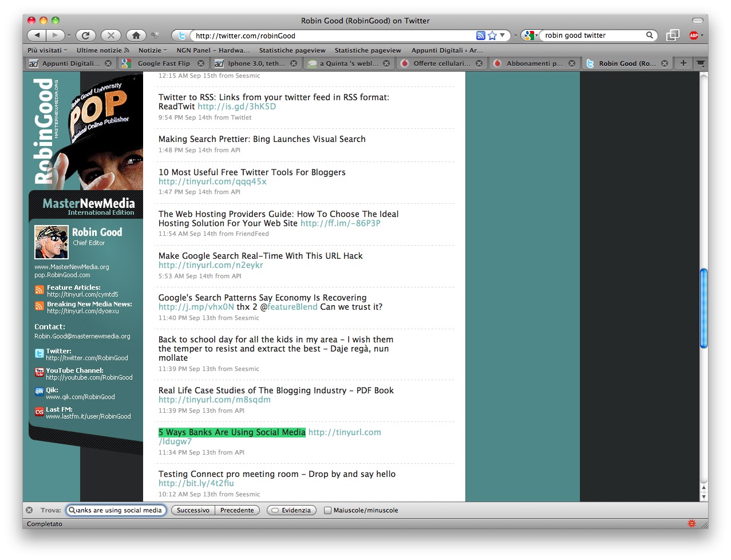The height and width of the screenshot is (560, 731).
Task: Click the red Firebug icon in status bar
Action: pyautogui.click(x=692, y=523)
